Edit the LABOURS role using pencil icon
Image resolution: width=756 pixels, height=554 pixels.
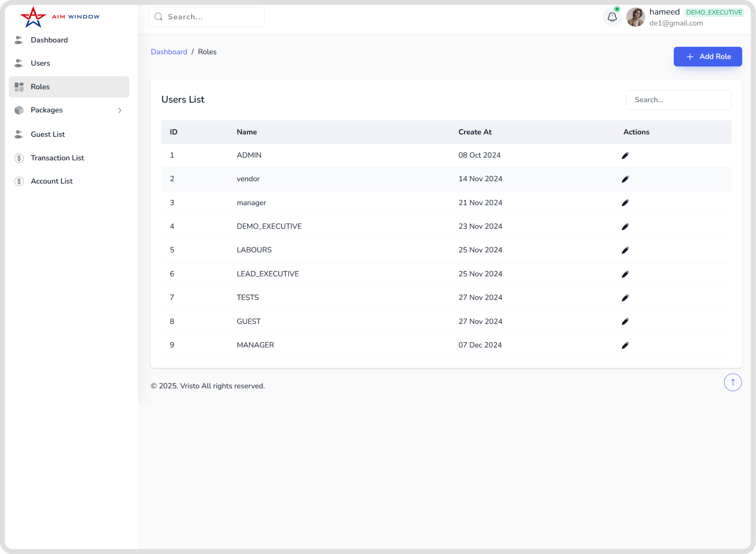(625, 250)
